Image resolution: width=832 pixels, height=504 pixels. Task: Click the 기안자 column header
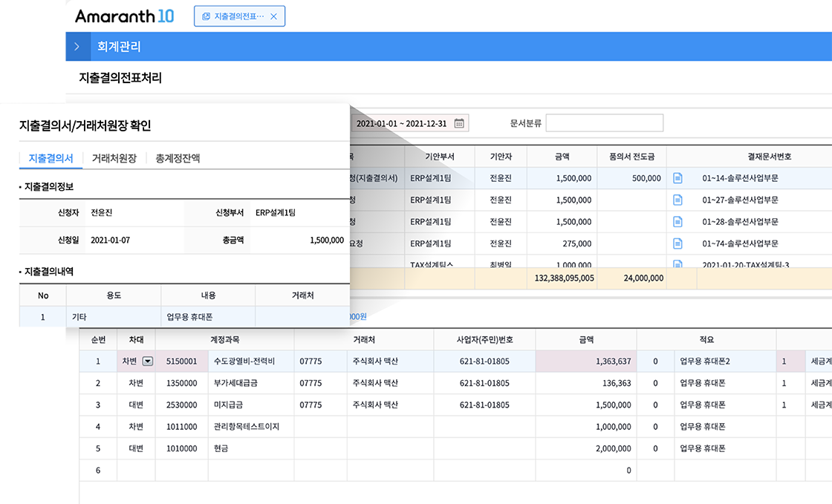point(501,157)
